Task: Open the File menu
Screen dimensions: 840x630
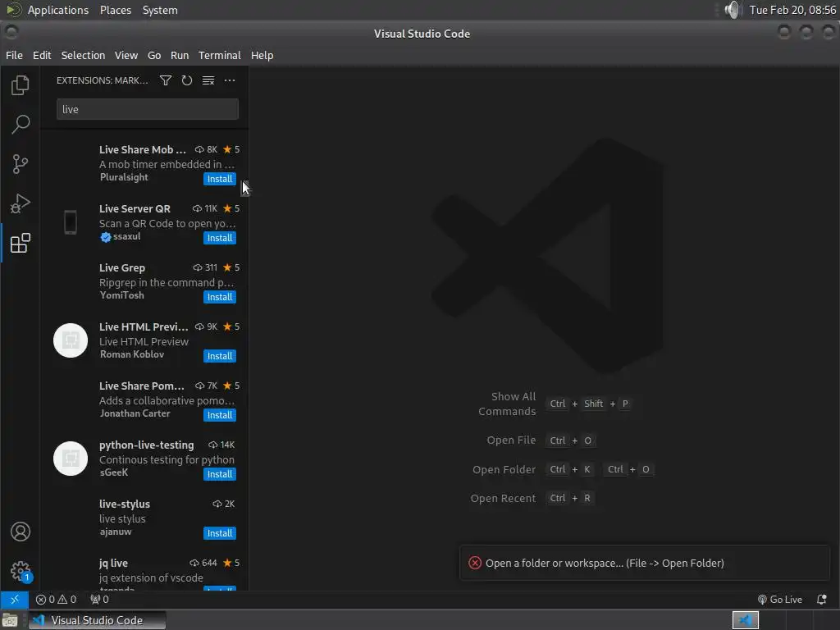Action: [14, 55]
